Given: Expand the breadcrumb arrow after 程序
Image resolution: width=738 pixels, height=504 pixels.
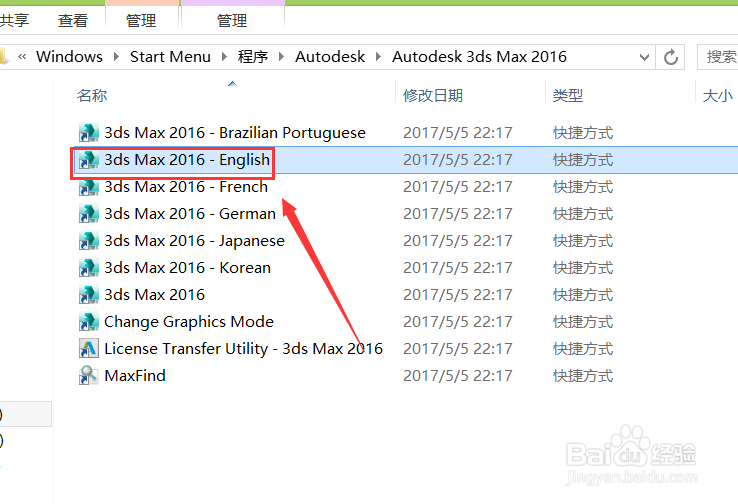Looking at the screenshot, I should coord(281,57).
